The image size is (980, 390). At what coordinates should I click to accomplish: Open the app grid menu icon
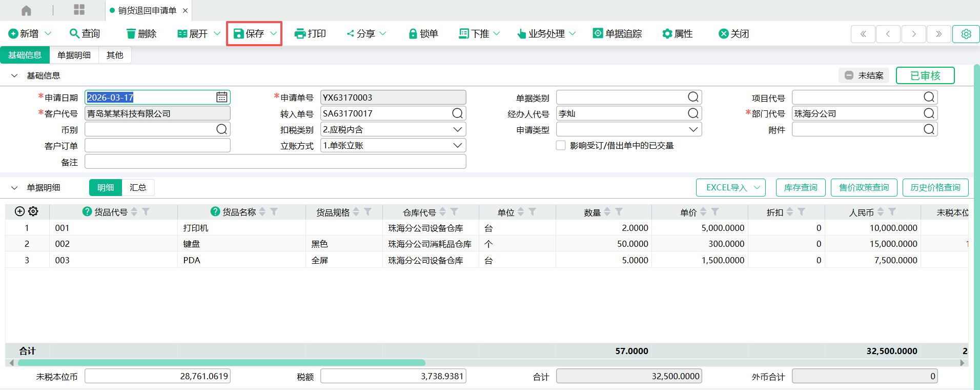[x=79, y=10]
